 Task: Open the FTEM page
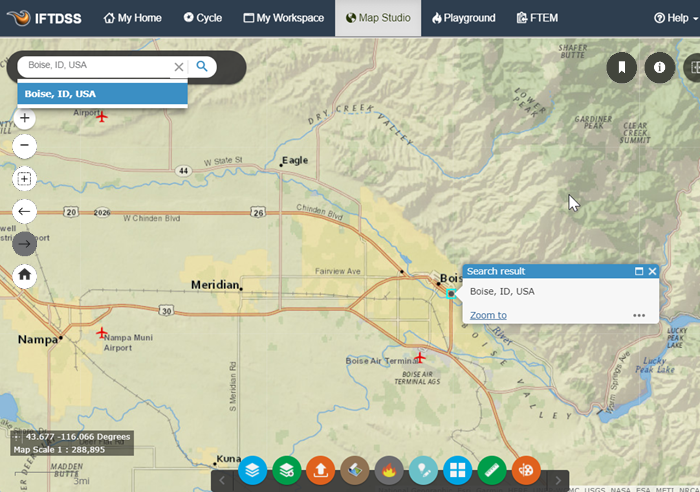(x=538, y=18)
